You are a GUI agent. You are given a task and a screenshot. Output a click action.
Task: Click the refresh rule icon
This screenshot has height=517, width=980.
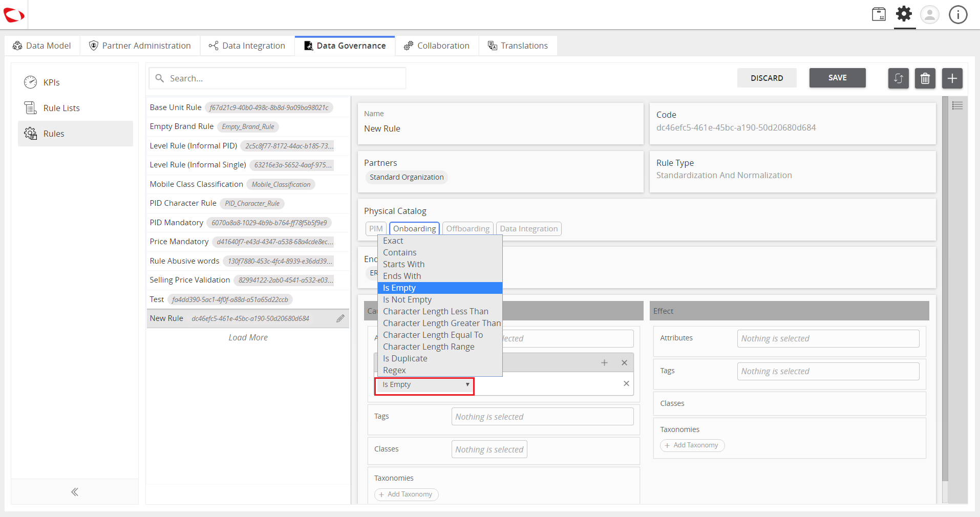898,78
